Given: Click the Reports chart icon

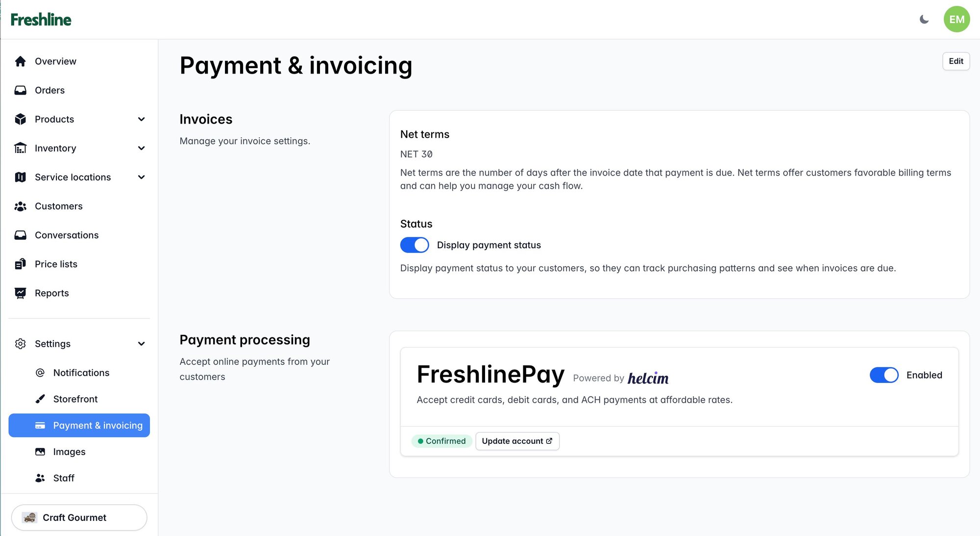Looking at the screenshot, I should click(20, 293).
